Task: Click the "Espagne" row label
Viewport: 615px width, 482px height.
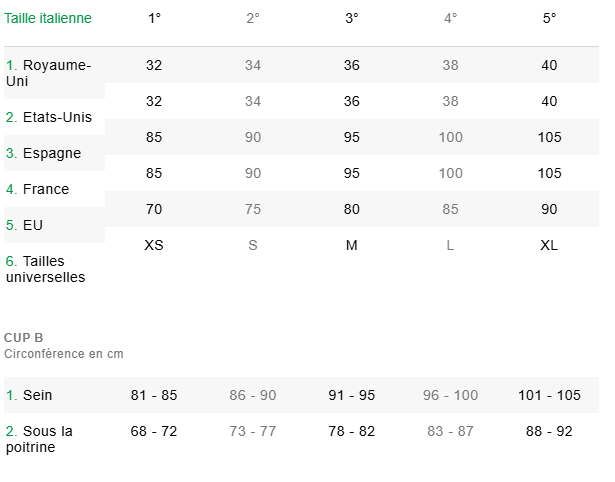Action: (44, 153)
